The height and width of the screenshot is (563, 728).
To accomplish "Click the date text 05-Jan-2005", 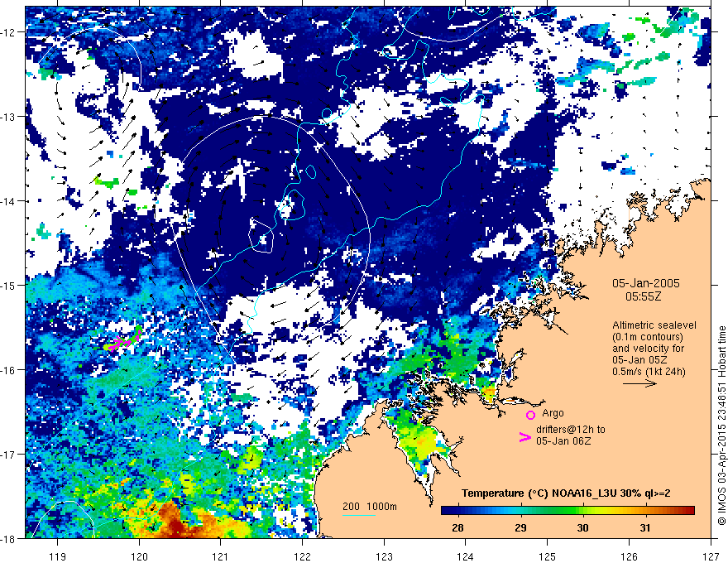I will pos(646,283).
